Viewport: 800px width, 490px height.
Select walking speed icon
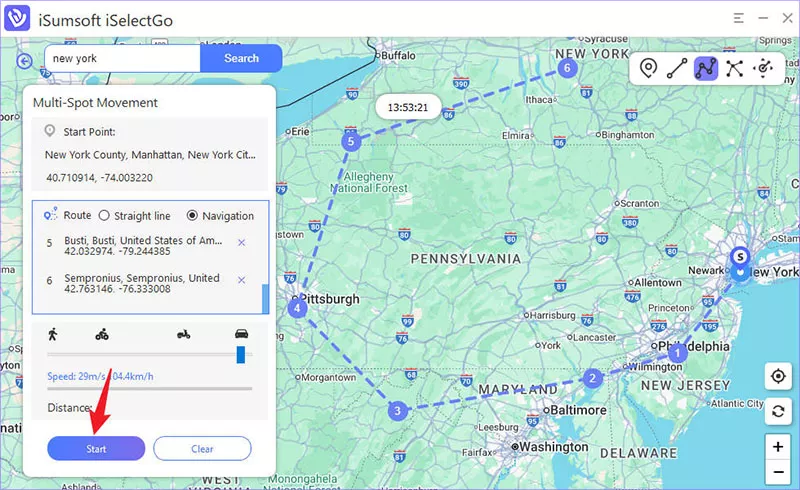pos(52,335)
